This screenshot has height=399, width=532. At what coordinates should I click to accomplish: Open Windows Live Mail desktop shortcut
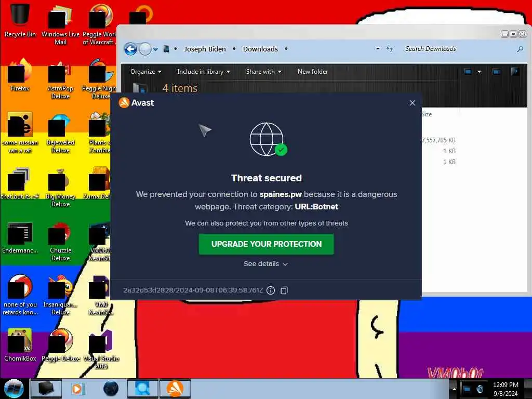[x=60, y=24]
